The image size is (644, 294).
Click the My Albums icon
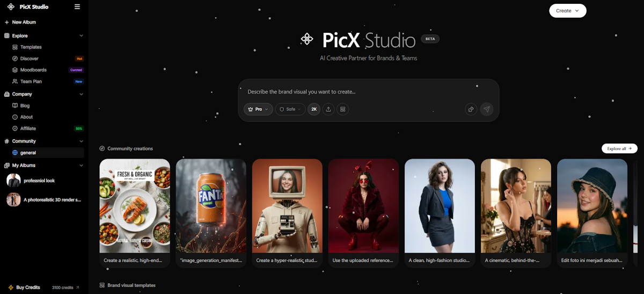click(x=6, y=166)
